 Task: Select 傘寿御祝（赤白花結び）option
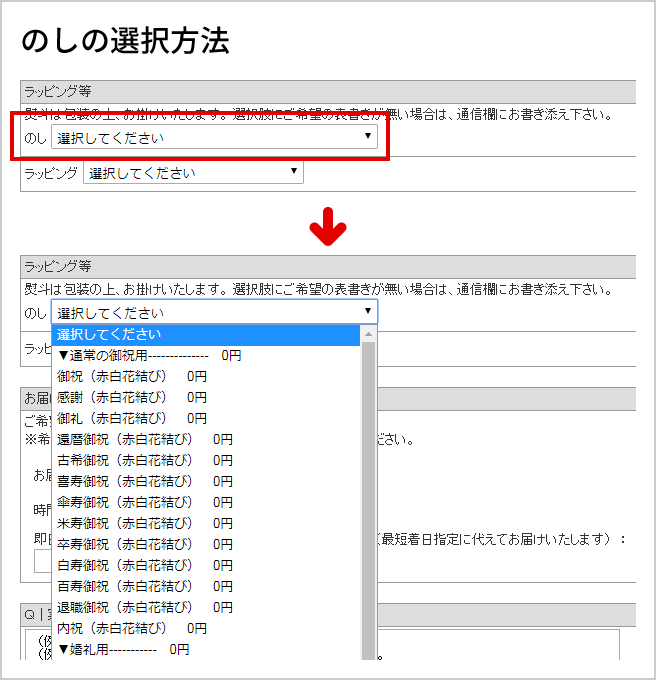206,502
